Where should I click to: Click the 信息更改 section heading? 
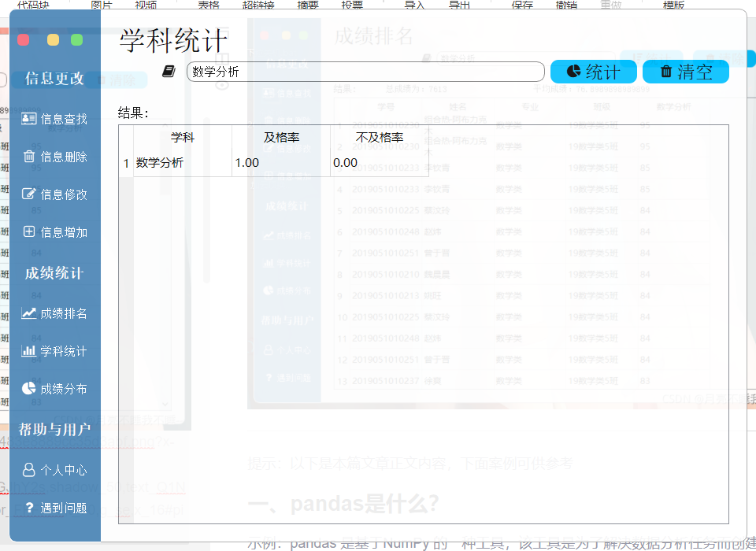click(x=54, y=78)
